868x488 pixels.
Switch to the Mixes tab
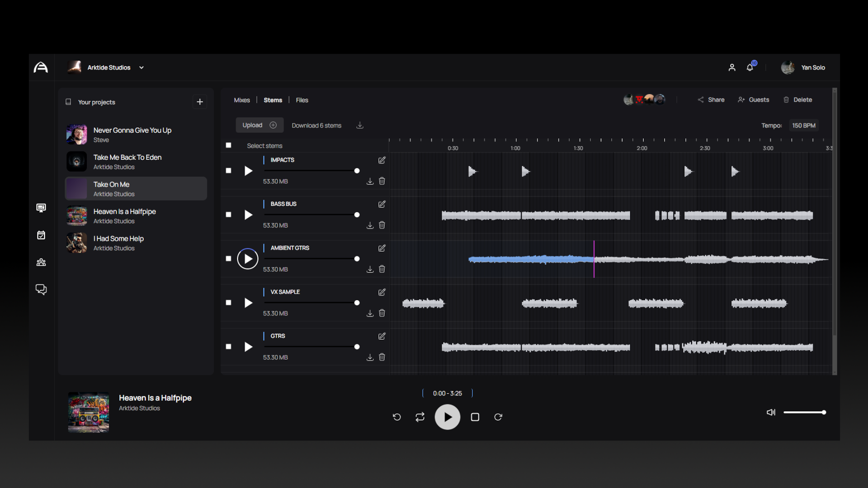(x=242, y=100)
